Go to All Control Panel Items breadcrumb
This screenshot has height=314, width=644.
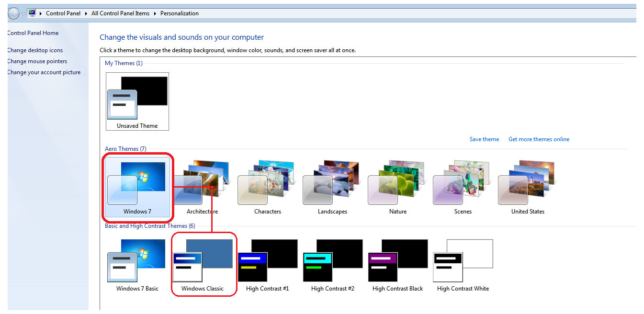point(120,13)
